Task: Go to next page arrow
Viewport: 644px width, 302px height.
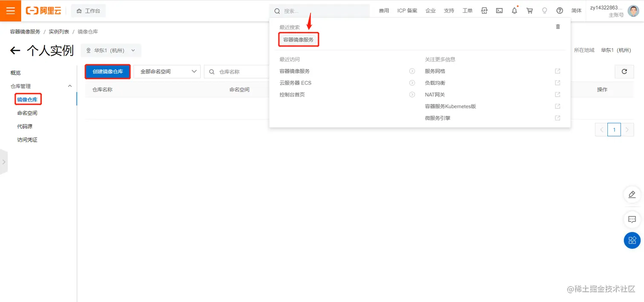Action: tap(627, 130)
